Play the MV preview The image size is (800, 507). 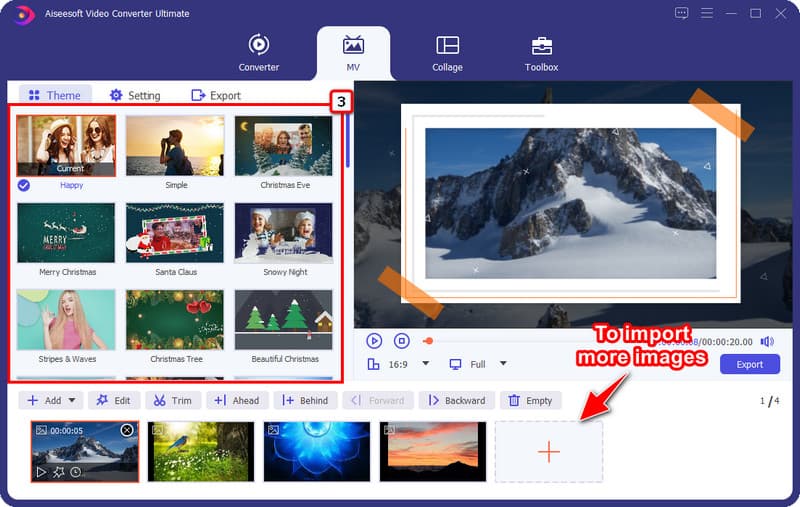(x=374, y=341)
